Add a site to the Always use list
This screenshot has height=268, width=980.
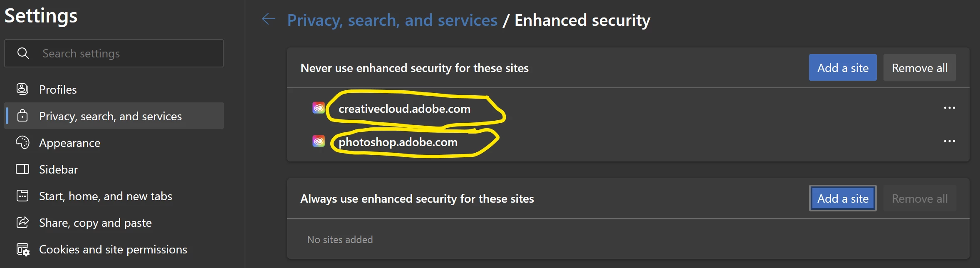[x=843, y=198]
